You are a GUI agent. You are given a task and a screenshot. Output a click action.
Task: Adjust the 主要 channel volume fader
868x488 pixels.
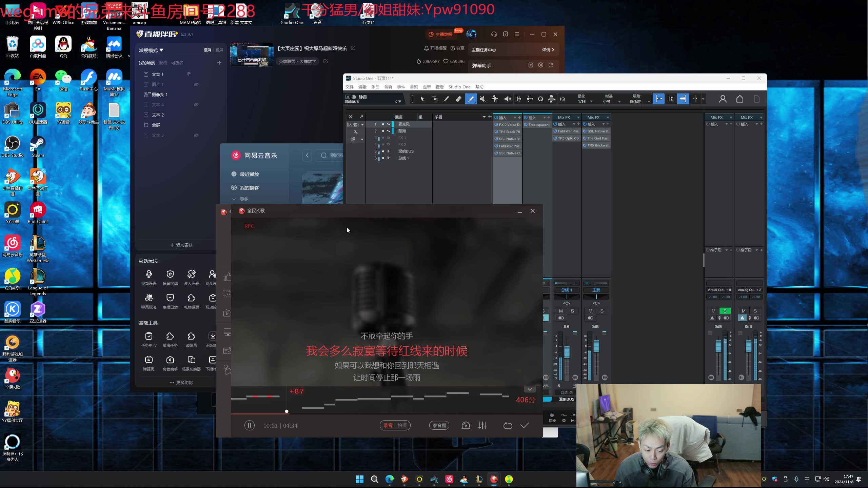[x=596, y=346]
